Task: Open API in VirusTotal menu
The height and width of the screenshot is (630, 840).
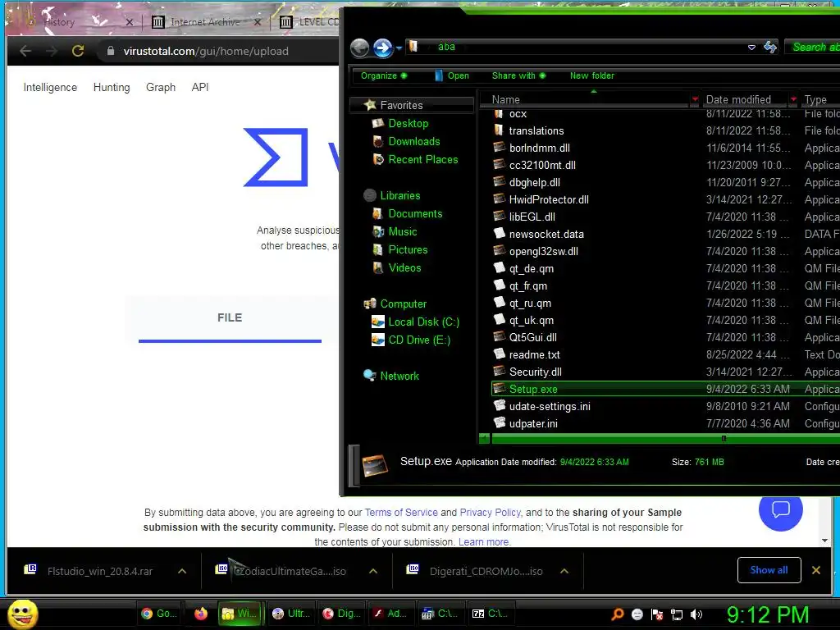Action: pyautogui.click(x=200, y=87)
